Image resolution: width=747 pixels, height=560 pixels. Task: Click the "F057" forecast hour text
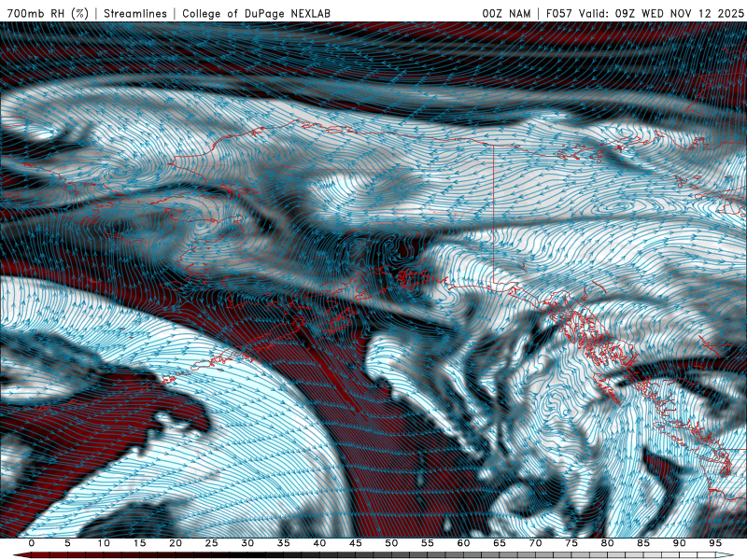click(x=560, y=13)
